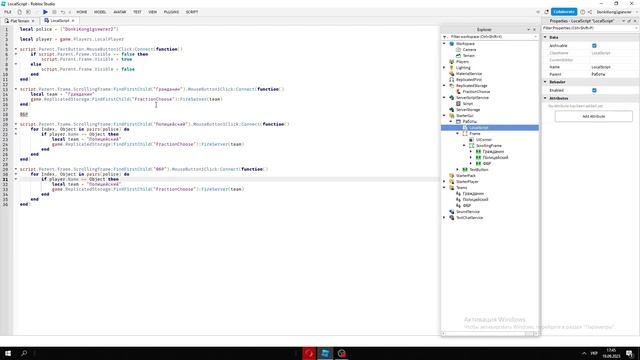Collapse code fold arrow at line 20
Screen dimensions: 640x360
[16, 124]
